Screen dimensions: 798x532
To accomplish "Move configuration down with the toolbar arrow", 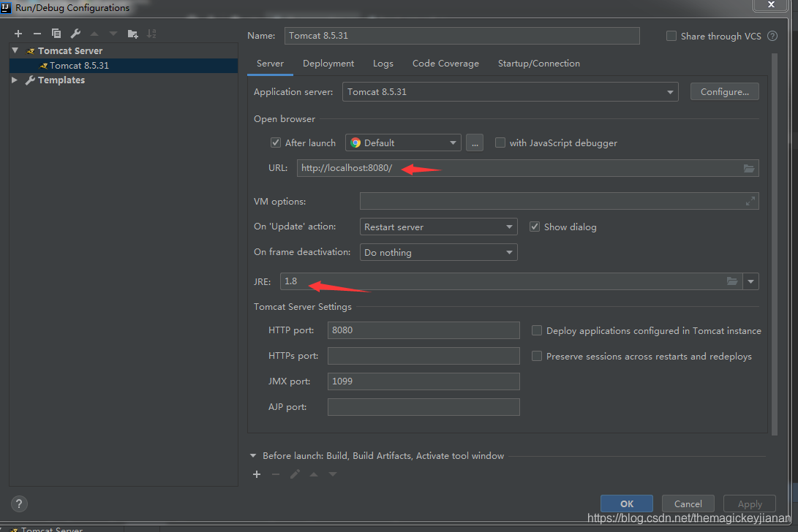I will (113, 34).
